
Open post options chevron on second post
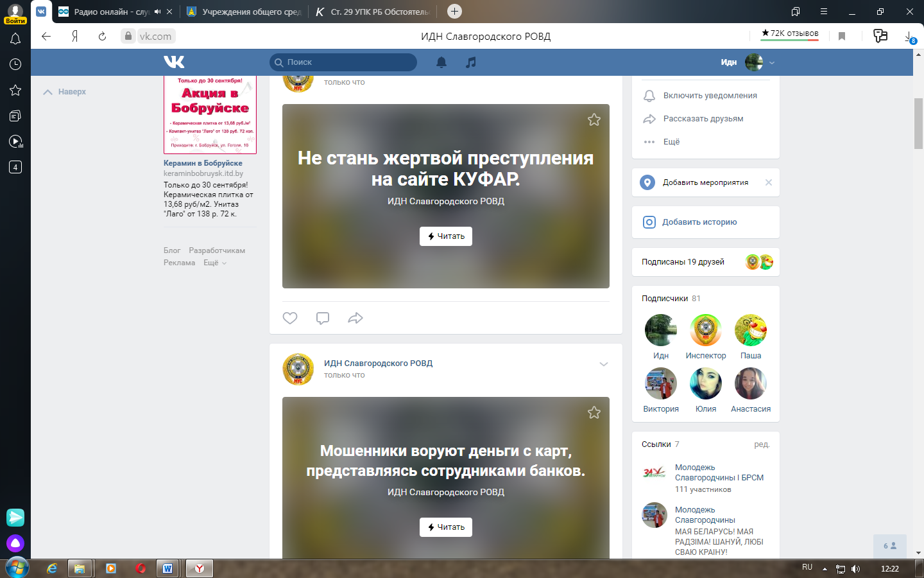[x=603, y=364]
